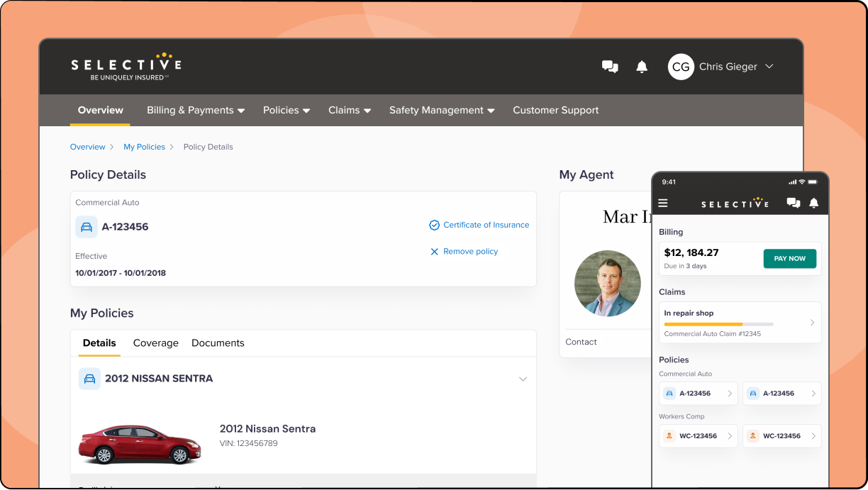Tap the hamburger menu in mobile app
868x490 pixels.
click(663, 203)
